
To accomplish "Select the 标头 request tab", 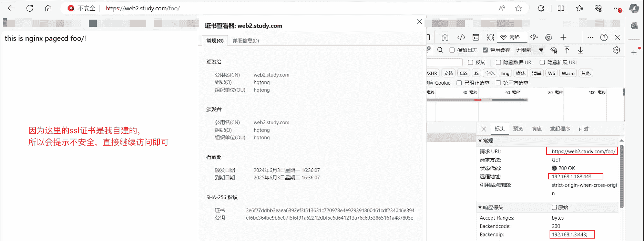I will pyautogui.click(x=500, y=129).
